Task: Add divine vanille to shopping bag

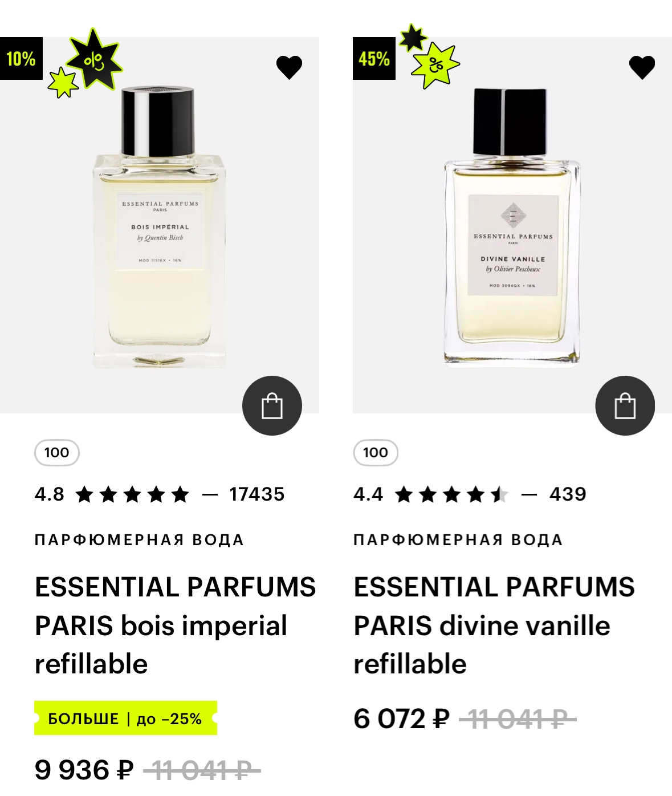Action: (x=625, y=405)
